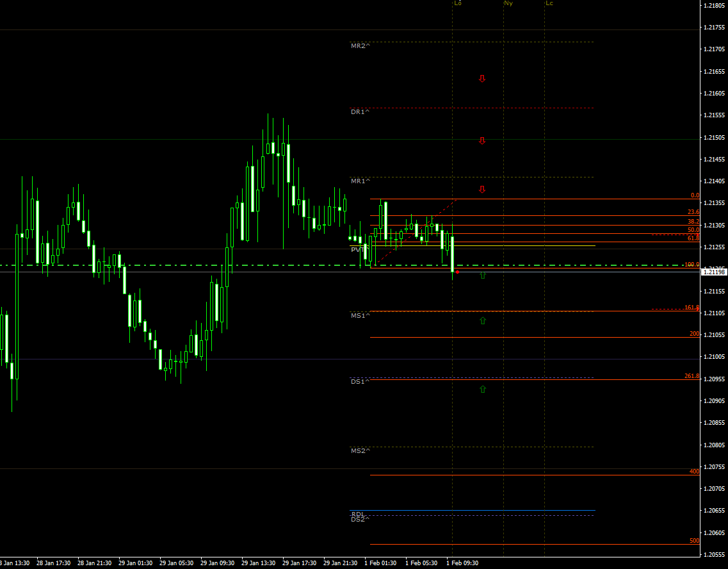
Task: Click the Lc session marker at top
Action: 549,4
